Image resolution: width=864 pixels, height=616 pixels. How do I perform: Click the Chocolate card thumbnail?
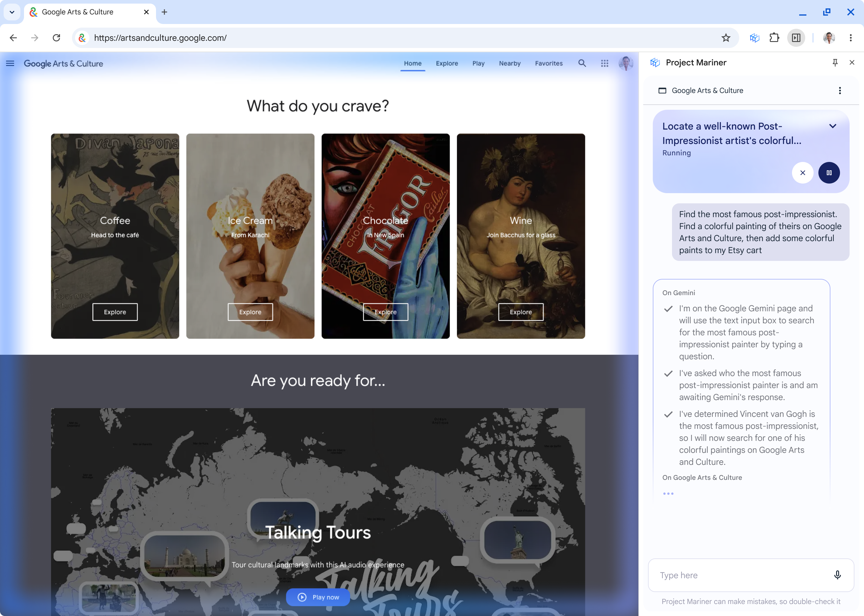coord(385,236)
